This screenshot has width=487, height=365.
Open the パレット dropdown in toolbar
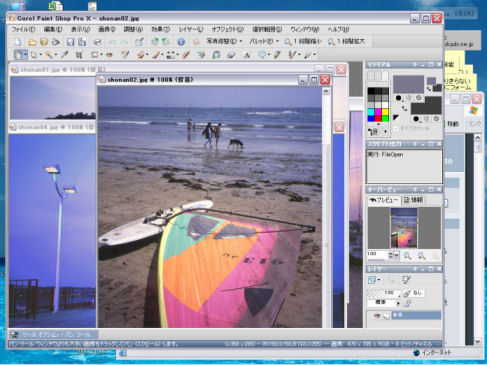[264, 41]
